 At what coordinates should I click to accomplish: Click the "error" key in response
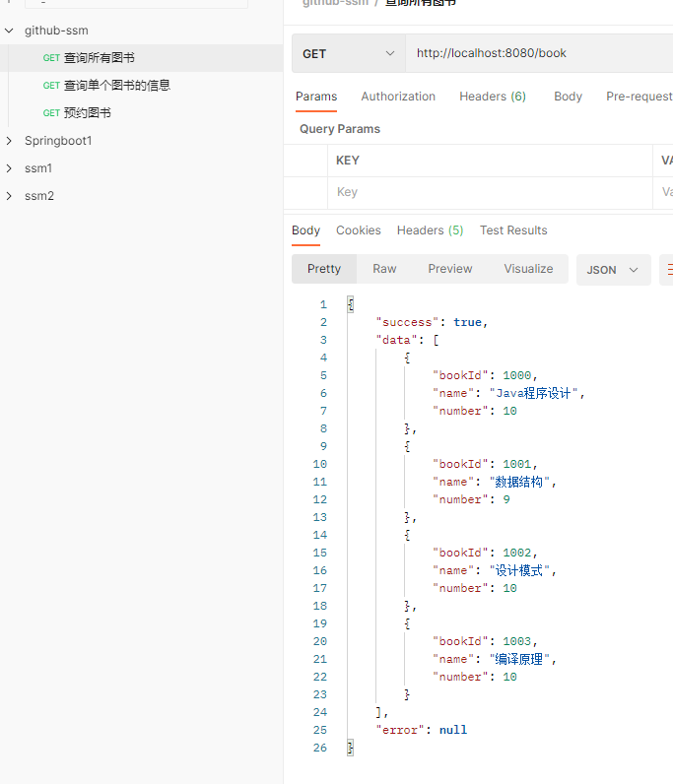pyautogui.click(x=400, y=730)
